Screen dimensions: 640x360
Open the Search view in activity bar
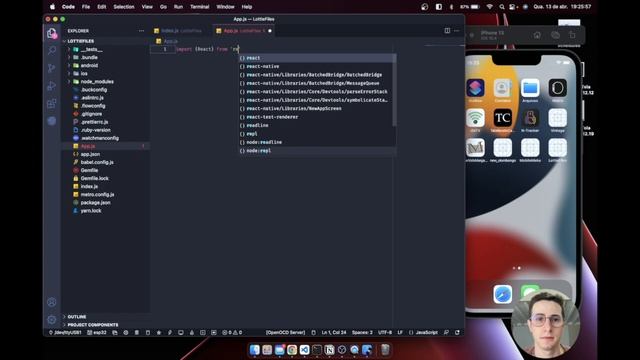point(52,50)
